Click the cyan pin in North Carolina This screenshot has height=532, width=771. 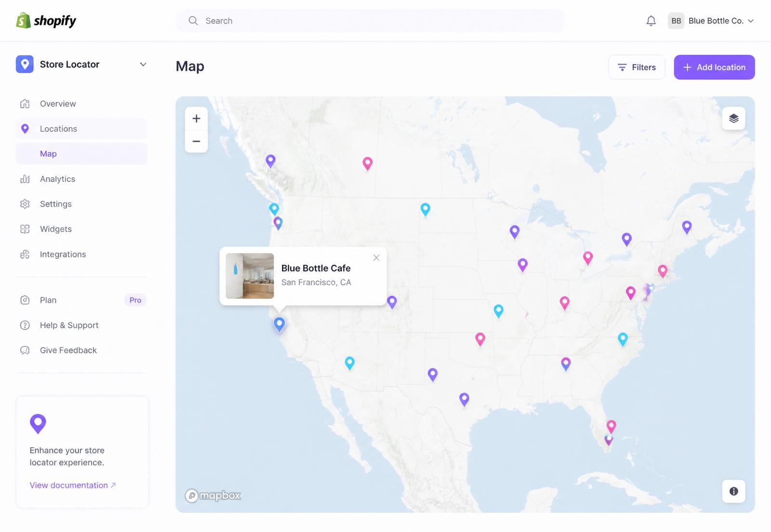click(623, 339)
